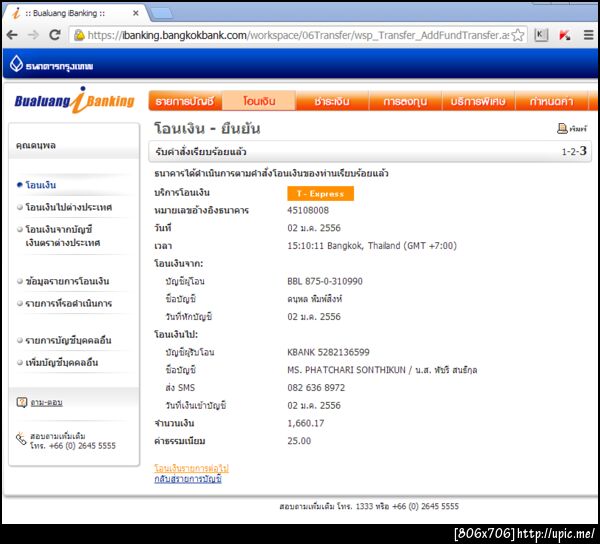Click the Bualuang iBanking logo
The image size is (600, 544).
[x=75, y=101]
